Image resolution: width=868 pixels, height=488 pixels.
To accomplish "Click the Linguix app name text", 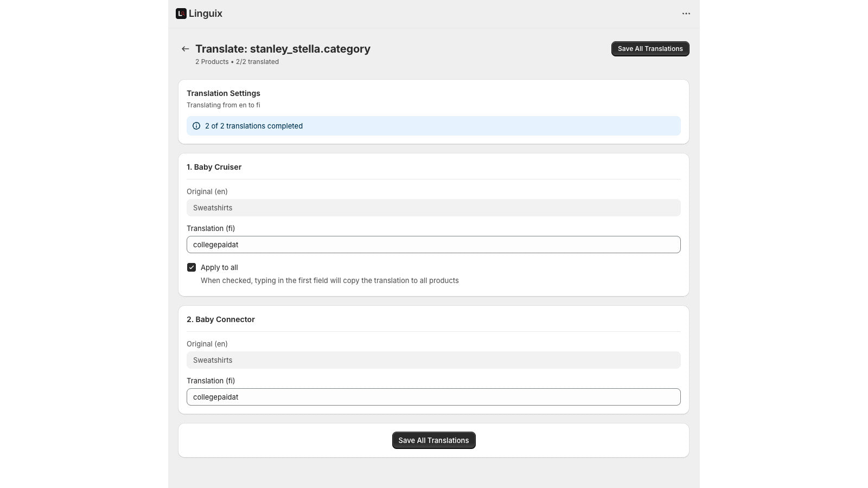I will (x=206, y=14).
